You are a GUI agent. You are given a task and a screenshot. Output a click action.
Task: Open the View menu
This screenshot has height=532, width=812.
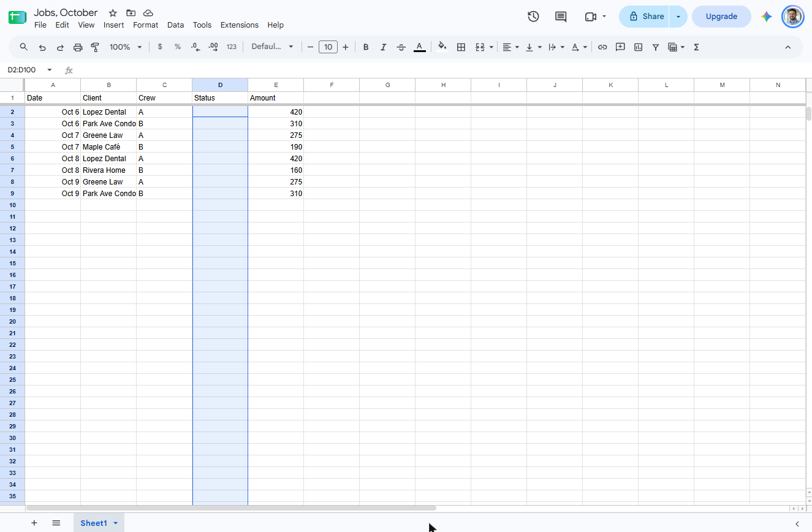pos(86,25)
